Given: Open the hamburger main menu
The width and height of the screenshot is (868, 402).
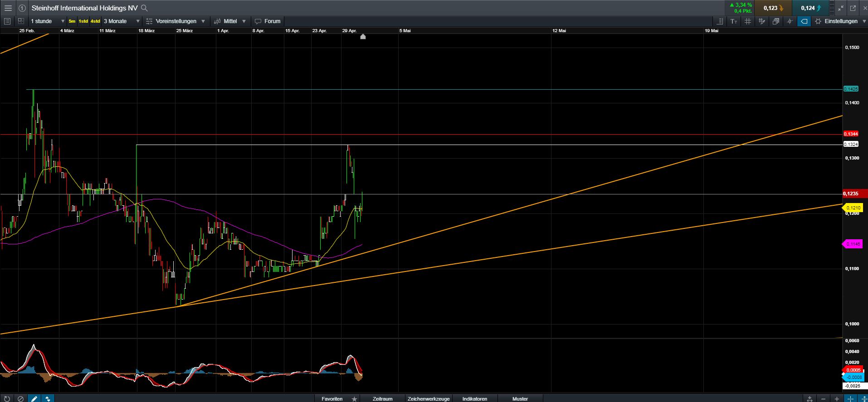Looking at the screenshot, I should 8,8.
